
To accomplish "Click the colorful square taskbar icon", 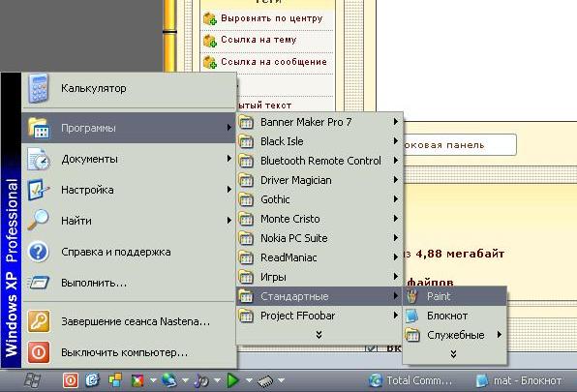I will click(x=137, y=380).
